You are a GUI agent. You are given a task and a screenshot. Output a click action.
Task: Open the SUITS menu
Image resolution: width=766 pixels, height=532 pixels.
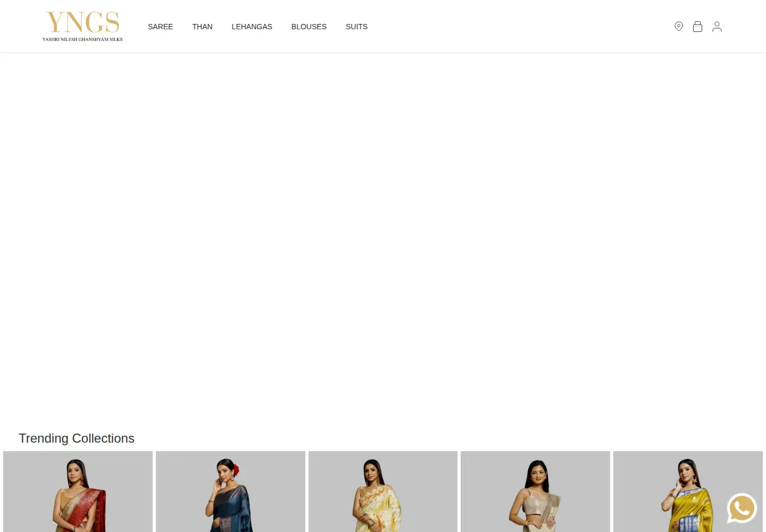click(356, 27)
